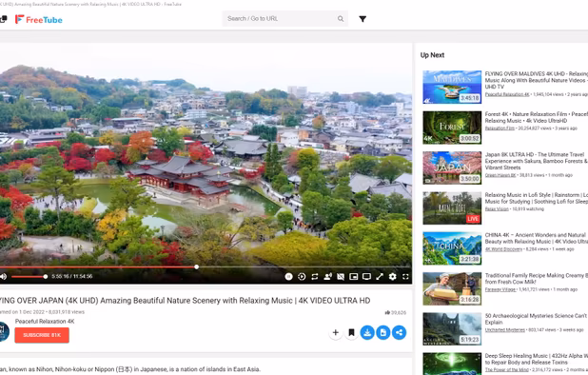Open the Japan 8K Ultra HD thumbnail
This screenshot has width=588, height=375.
coord(452,168)
